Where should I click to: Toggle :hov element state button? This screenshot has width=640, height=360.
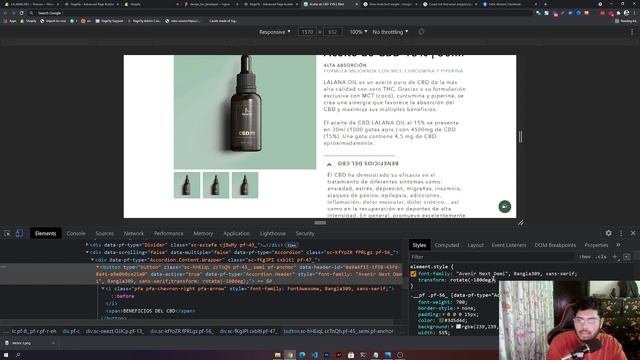click(x=585, y=257)
